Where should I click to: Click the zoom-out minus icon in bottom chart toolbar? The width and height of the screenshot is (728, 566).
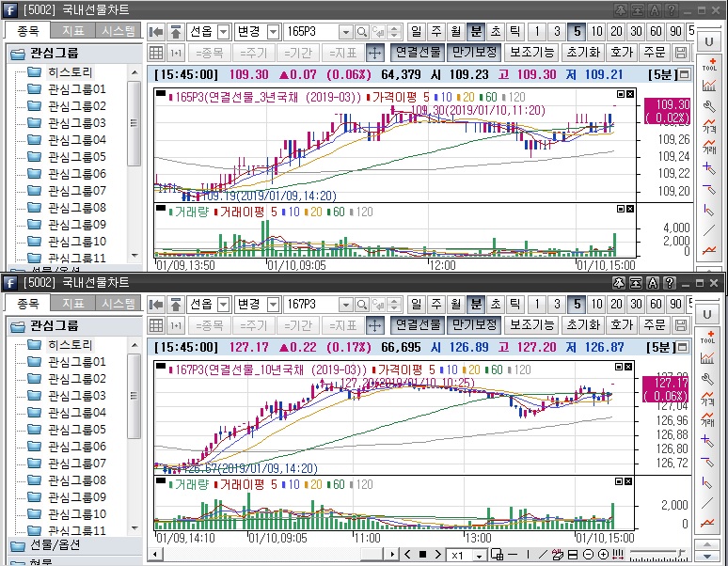(588, 554)
